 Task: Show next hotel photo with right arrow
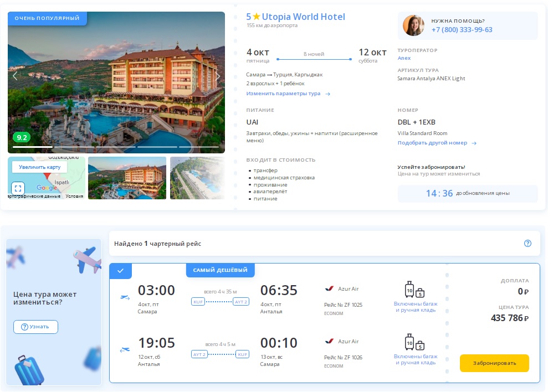218,76
